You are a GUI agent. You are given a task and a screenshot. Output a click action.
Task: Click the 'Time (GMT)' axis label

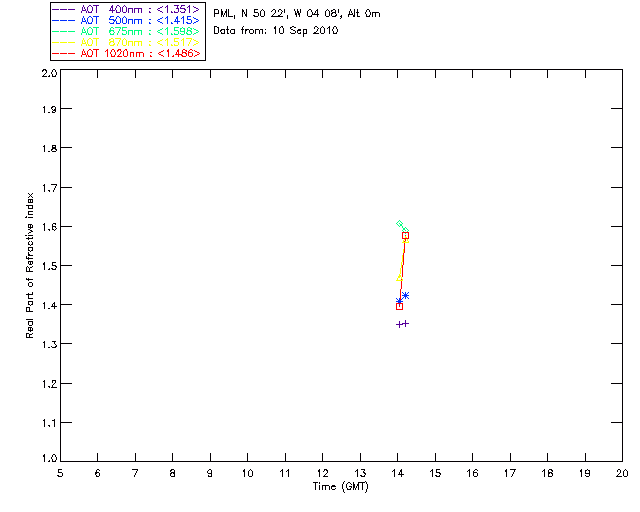point(340,486)
